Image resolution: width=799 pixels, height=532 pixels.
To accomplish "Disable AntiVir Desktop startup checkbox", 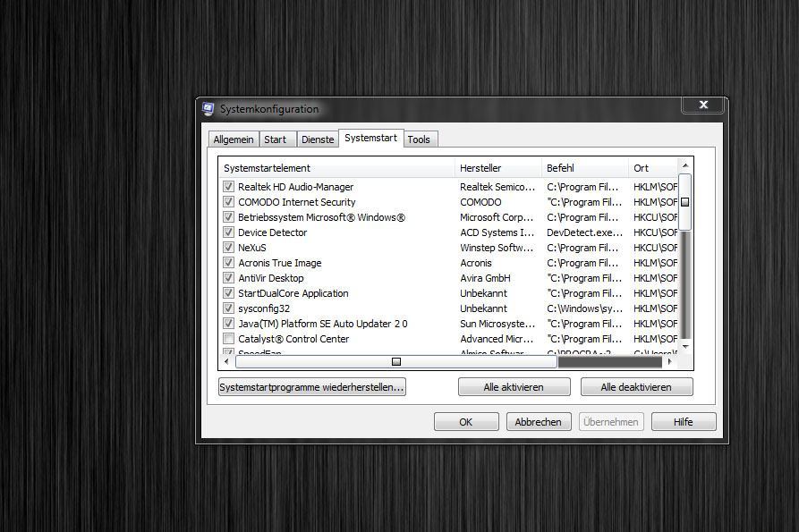I will tap(229, 278).
